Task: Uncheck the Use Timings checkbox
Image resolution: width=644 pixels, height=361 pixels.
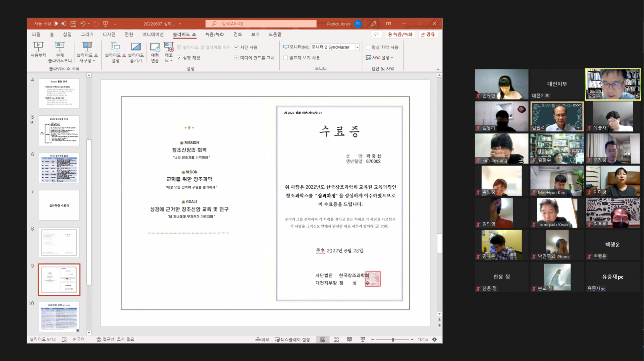Action: (x=236, y=47)
